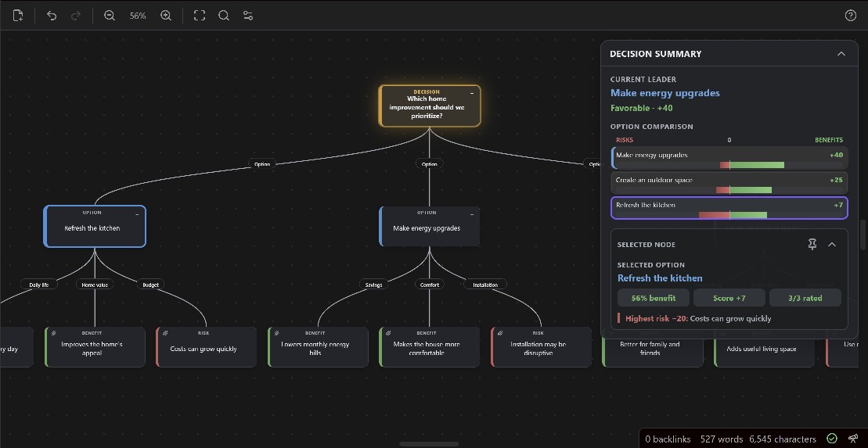The width and height of the screenshot is (868, 448).
Task: Click the telescope icon in the status bar
Action: [x=852, y=439]
